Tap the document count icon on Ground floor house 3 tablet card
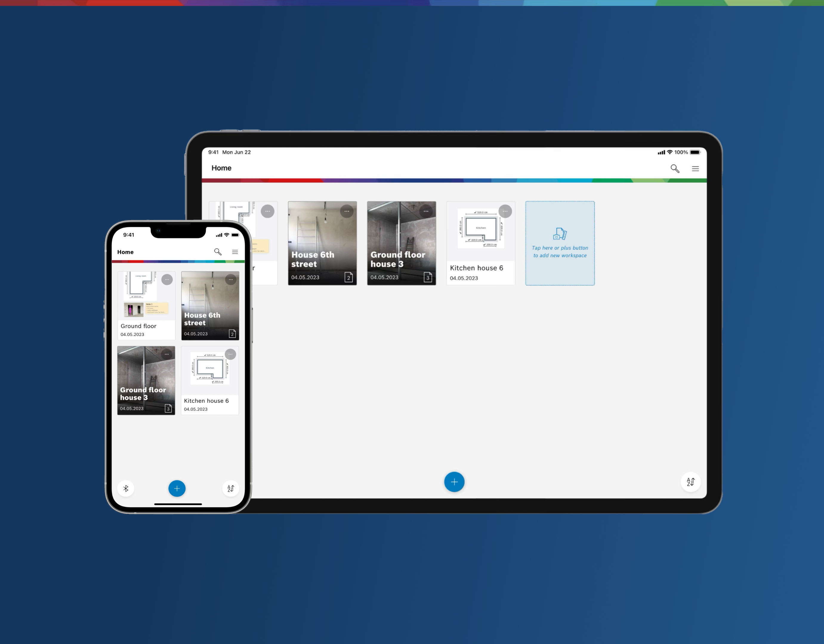This screenshot has width=824, height=644. [428, 277]
